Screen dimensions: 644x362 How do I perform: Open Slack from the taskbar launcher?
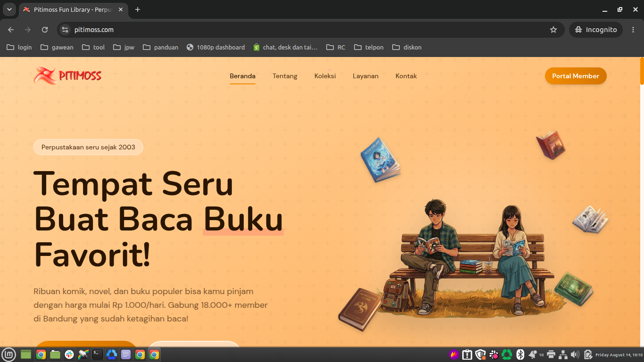click(69, 354)
